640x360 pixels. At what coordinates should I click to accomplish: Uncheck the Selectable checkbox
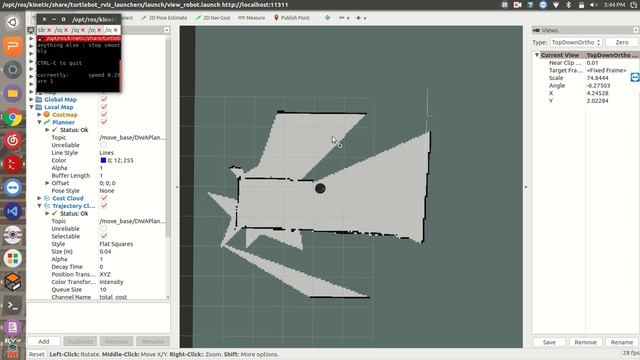coord(104,236)
